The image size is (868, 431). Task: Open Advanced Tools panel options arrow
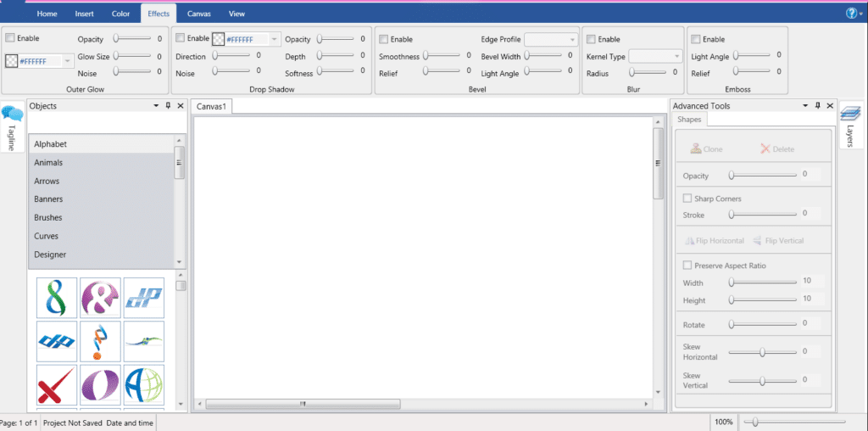click(806, 106)
